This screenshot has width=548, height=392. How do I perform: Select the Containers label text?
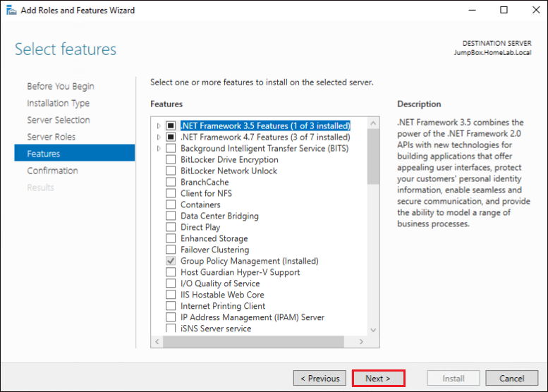pos(200,204)
